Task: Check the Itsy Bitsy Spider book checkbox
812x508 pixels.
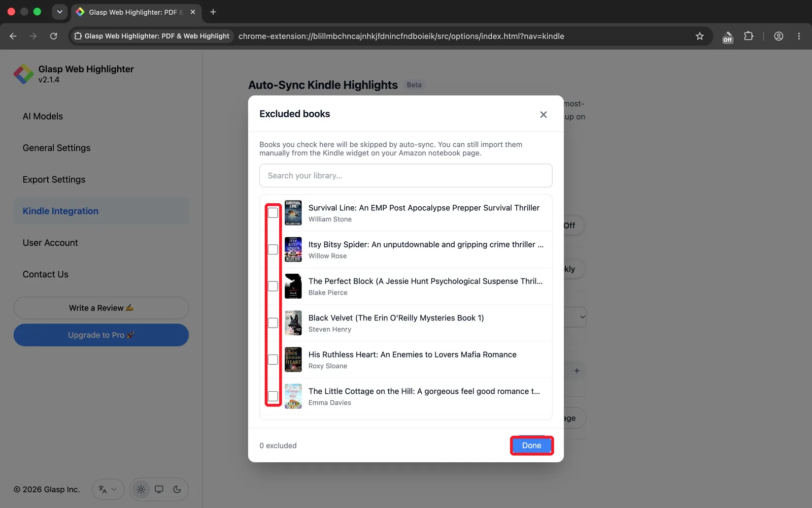Action: [x=273, y=249]
